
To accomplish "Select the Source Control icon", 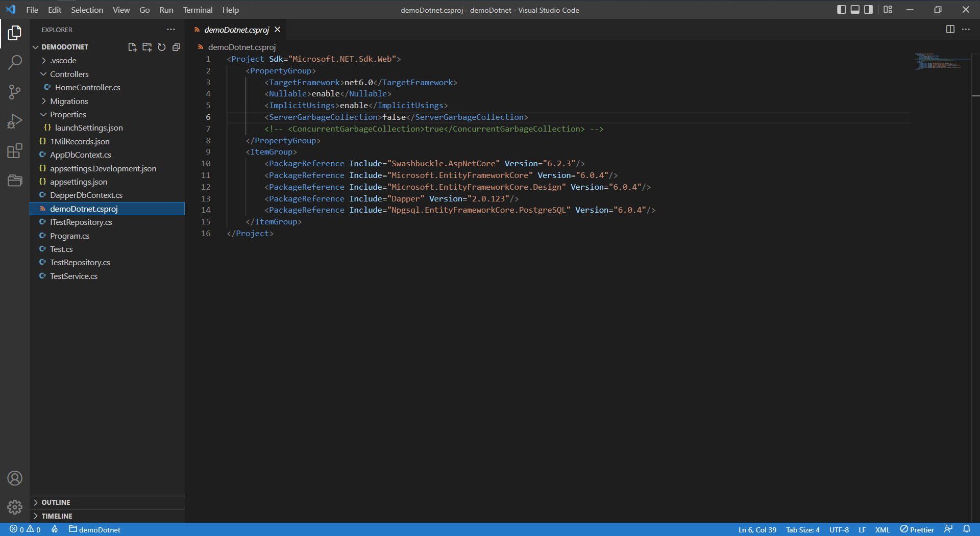I will (x=15, y=92).
